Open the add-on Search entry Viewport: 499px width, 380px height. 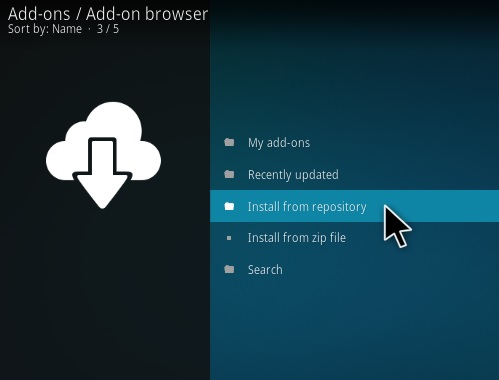[x=354, y=269]
